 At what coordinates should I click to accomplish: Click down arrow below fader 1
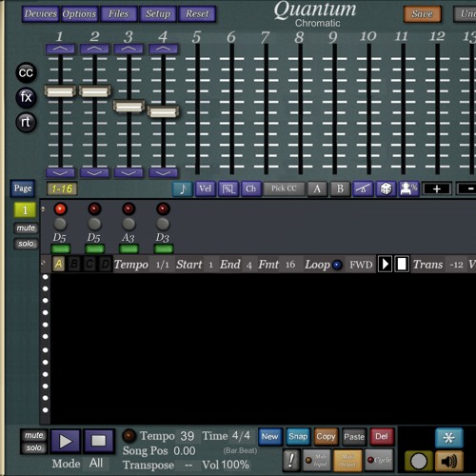(x=60, y=173)
